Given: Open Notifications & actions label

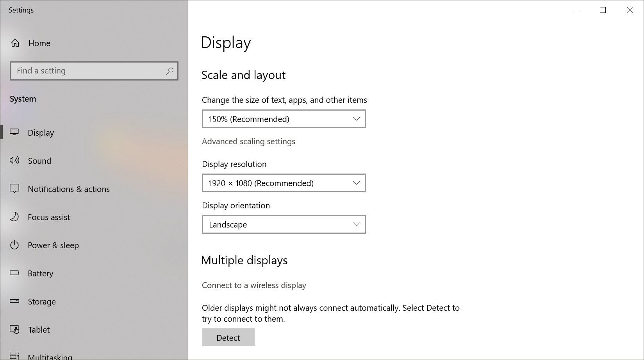Looking at the screenshot, I should coord(69,189).
